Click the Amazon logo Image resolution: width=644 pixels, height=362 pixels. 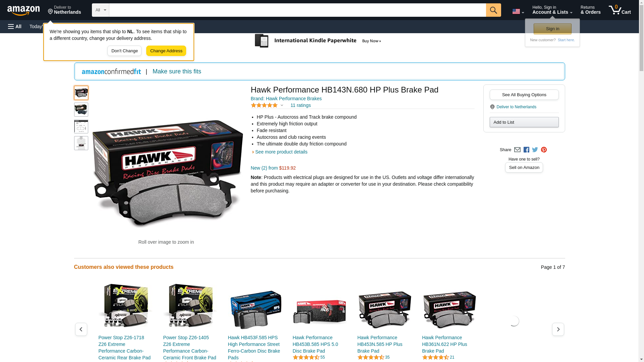point(23,11)
